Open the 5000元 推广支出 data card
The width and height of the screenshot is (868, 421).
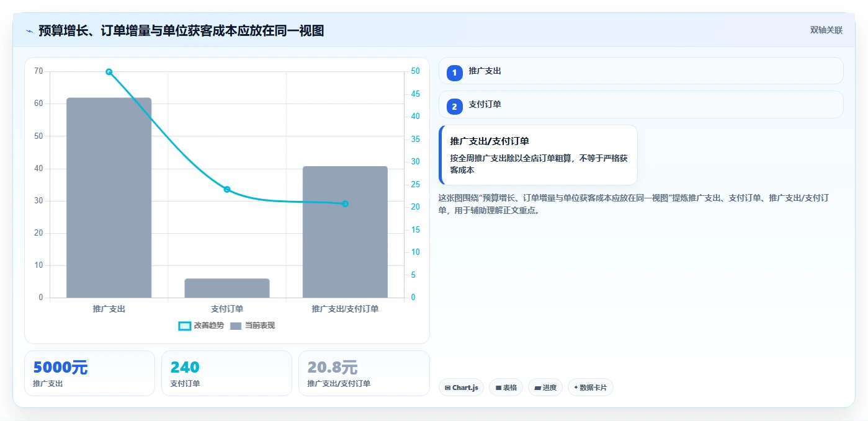click(89, 373)
